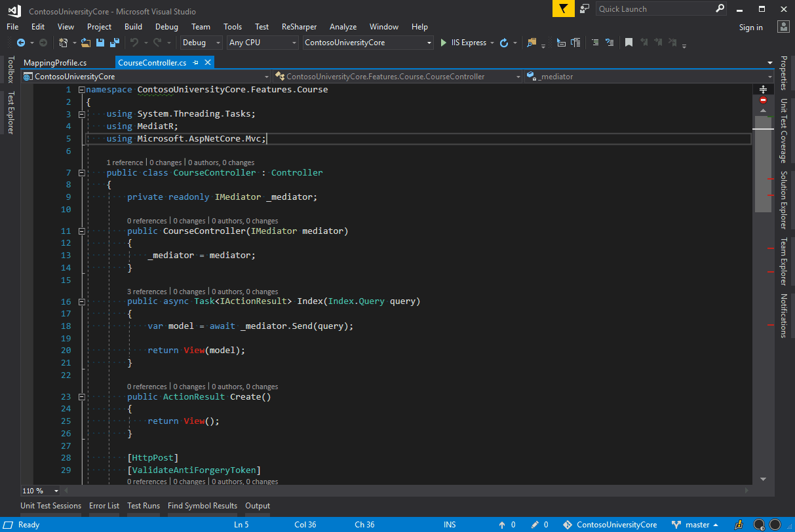
Task: Collapse the Create method at line 23
Action: pos(81,397)
